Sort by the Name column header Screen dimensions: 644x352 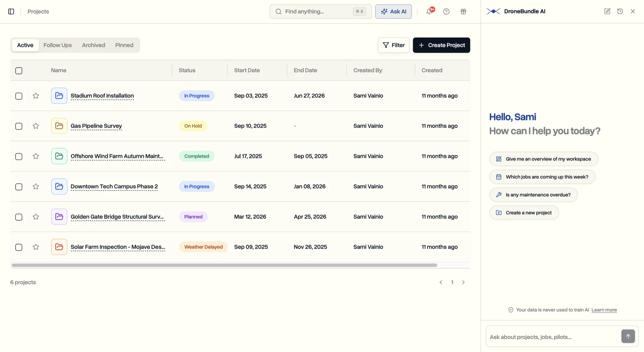click(59, 70)
